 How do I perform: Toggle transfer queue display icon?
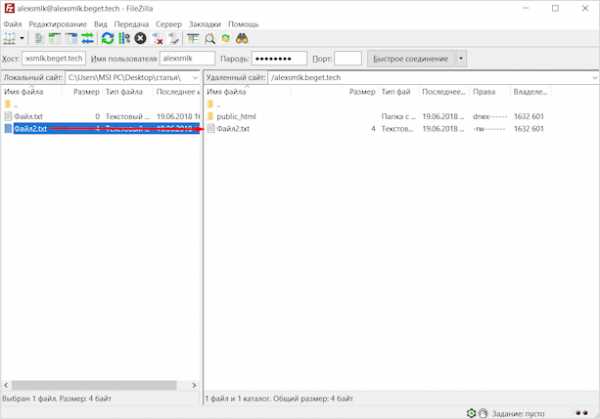[88, 39]
